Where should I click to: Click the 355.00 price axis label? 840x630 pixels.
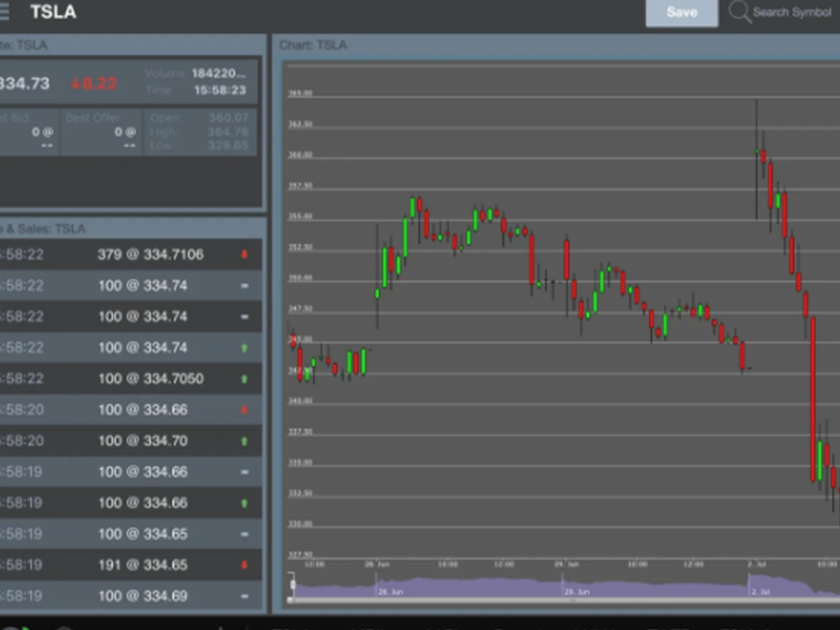click(x=300, y=216)
